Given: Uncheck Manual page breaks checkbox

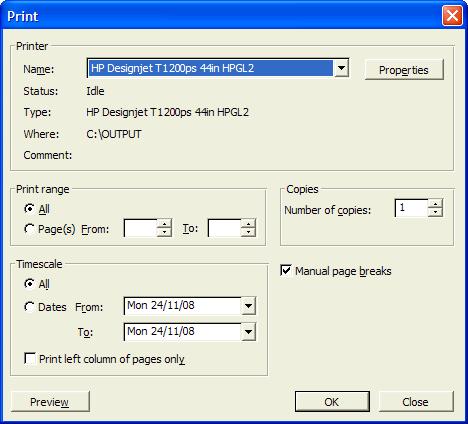Looking at the screenshot, I should pyautogui.click(x=286, y=271).
